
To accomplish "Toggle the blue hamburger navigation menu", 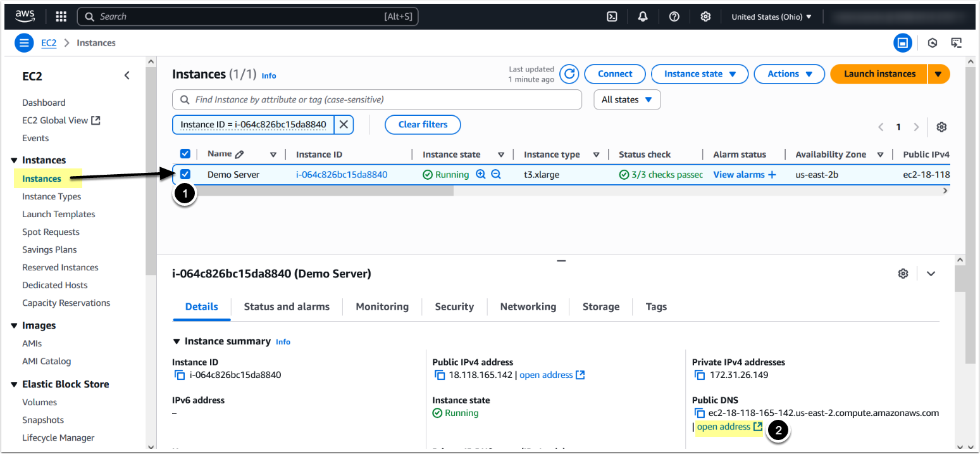I will (x=24, y=43).
